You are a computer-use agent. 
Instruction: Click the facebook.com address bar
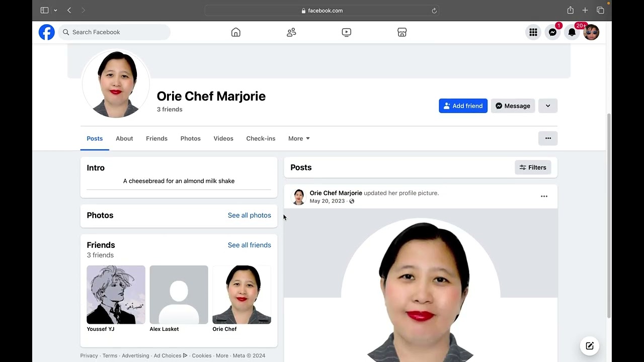click(x=322, y=11)
